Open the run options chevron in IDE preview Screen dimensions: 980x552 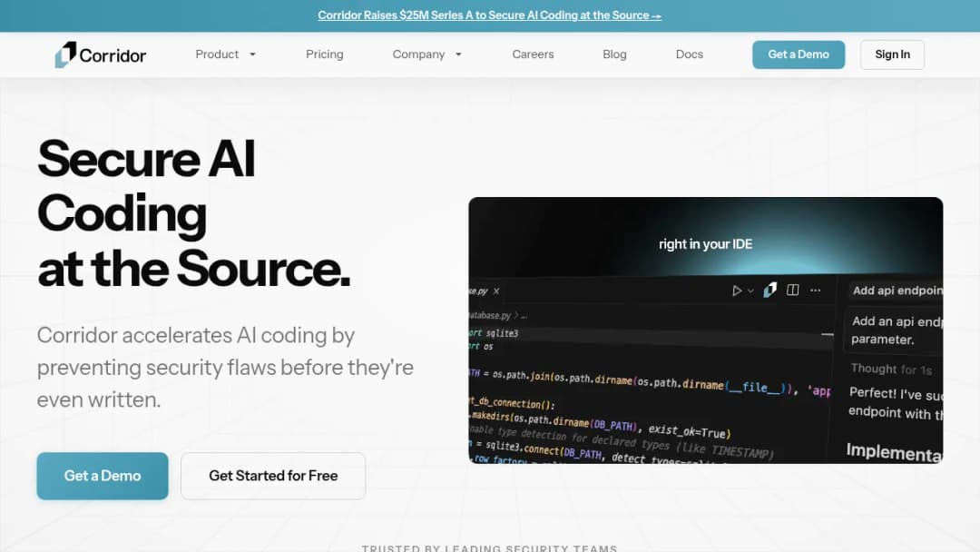point(750,291)
